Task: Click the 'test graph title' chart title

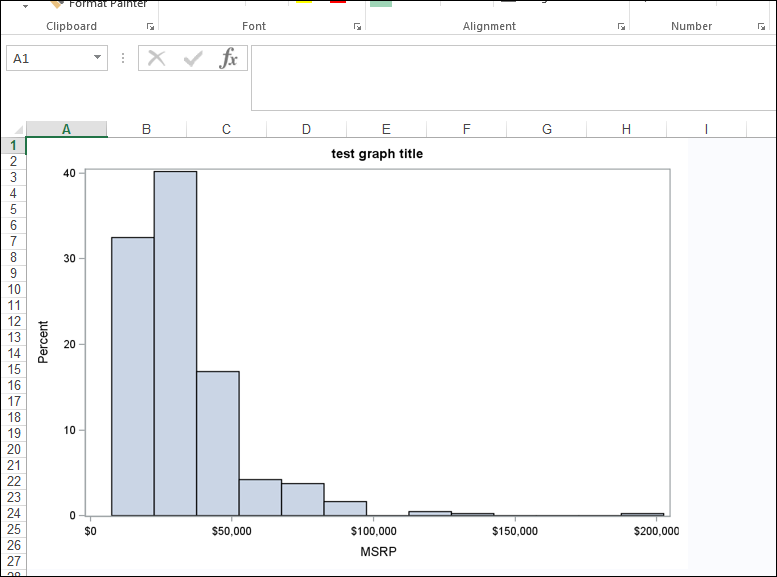Action: pyautogui.click(x=377, y=154)
